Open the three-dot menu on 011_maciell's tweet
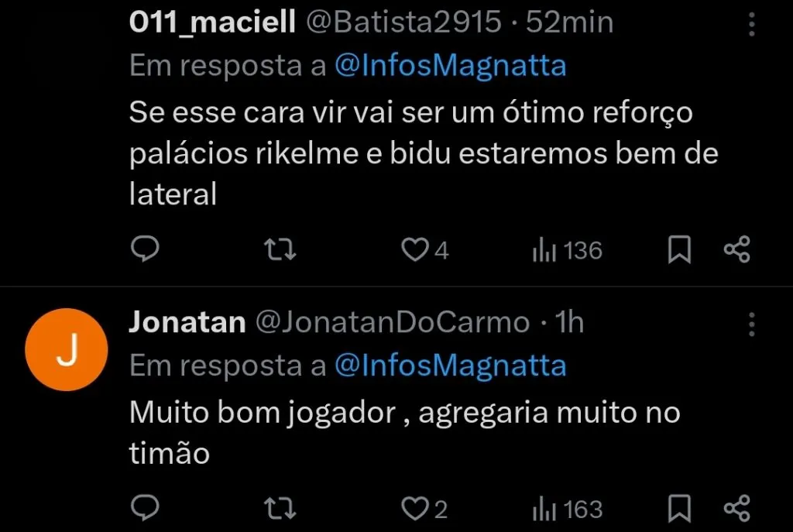 [750, 26]
